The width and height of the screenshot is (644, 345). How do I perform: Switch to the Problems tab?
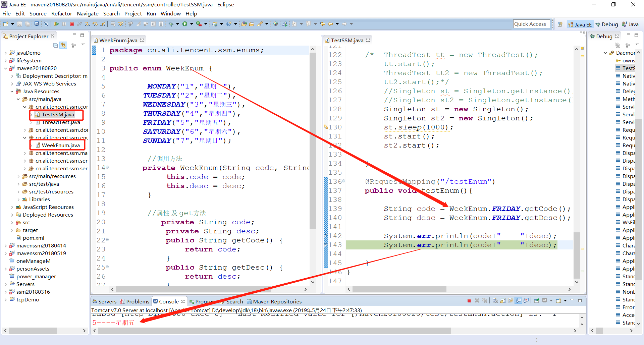pos(135,301)
